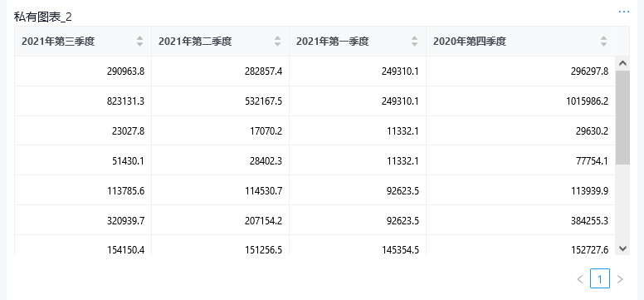Go to next page arrow

(620, 279)
